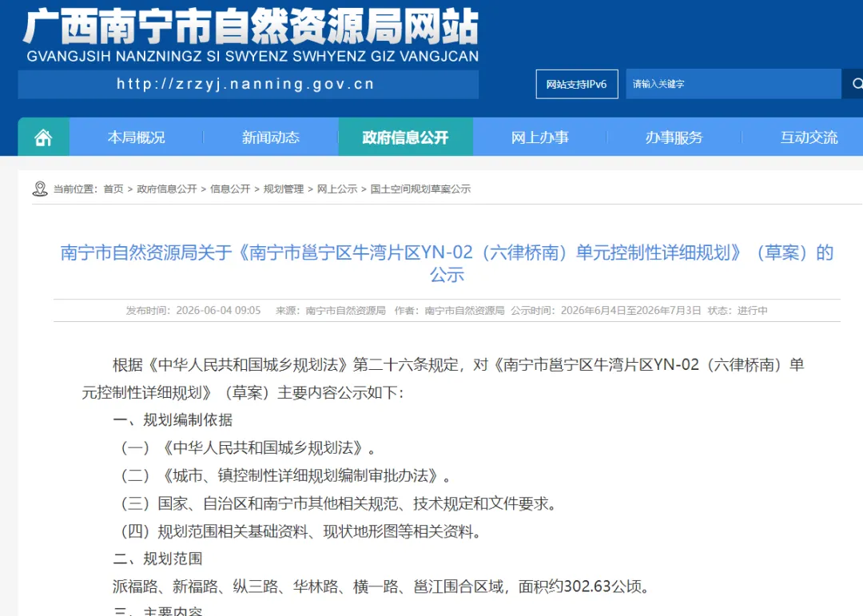Image resolution: width=863 pixels, height=616 pixels.
Task: Click the location pin icon in breadcrumb
Action: tap(40, 189)
